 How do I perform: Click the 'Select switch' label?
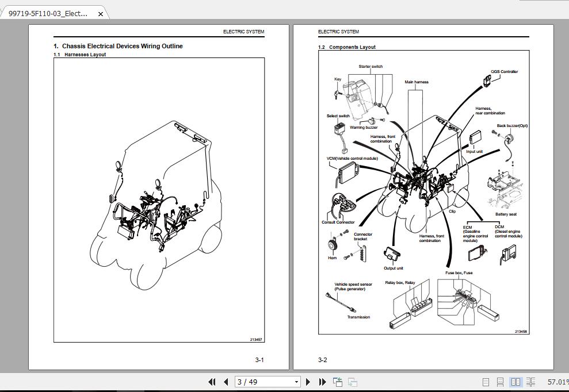(338, 116)
